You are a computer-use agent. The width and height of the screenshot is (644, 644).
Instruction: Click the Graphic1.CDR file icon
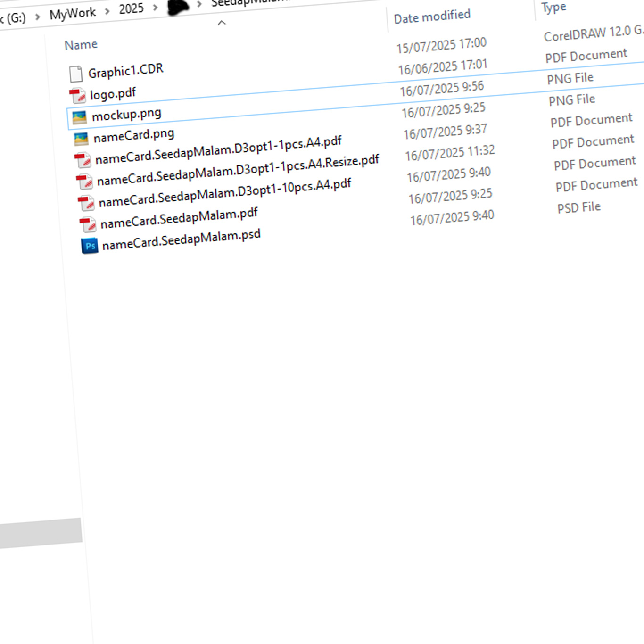click(75, 74)
